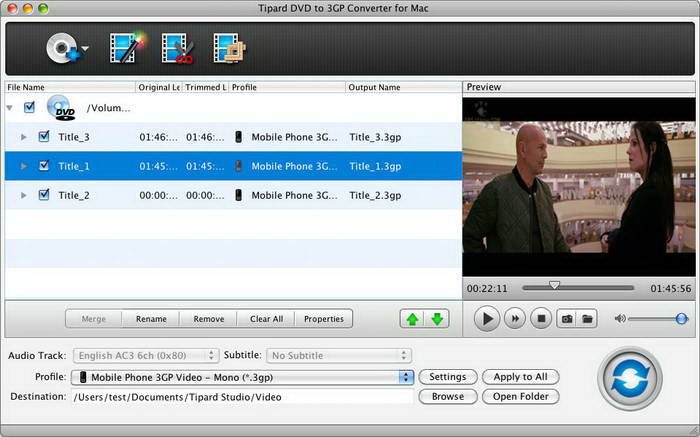The width and height of the screenshot is (700, 437).
Task: Expand the Title_1 row triangle
Action: coord(24,166)
